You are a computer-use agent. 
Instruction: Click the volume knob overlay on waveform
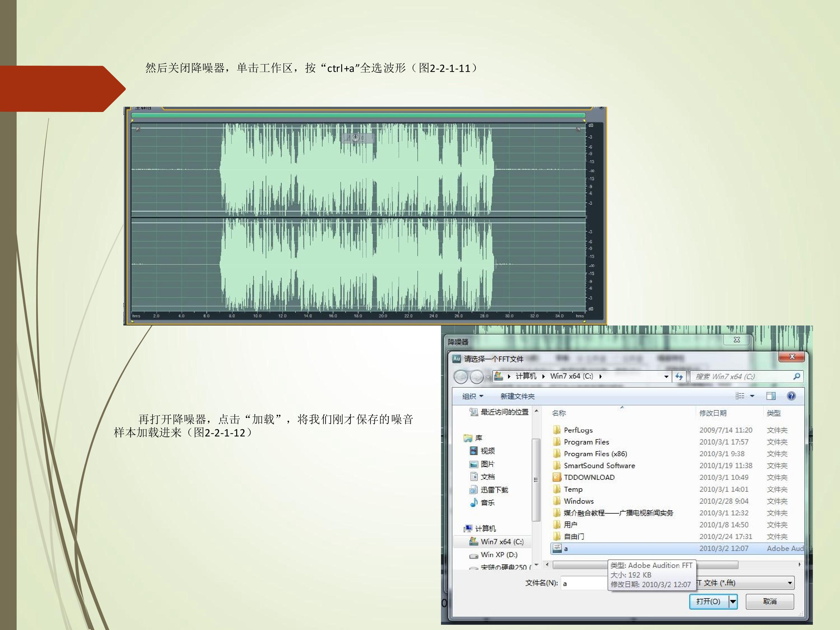(x=356, y=138)
